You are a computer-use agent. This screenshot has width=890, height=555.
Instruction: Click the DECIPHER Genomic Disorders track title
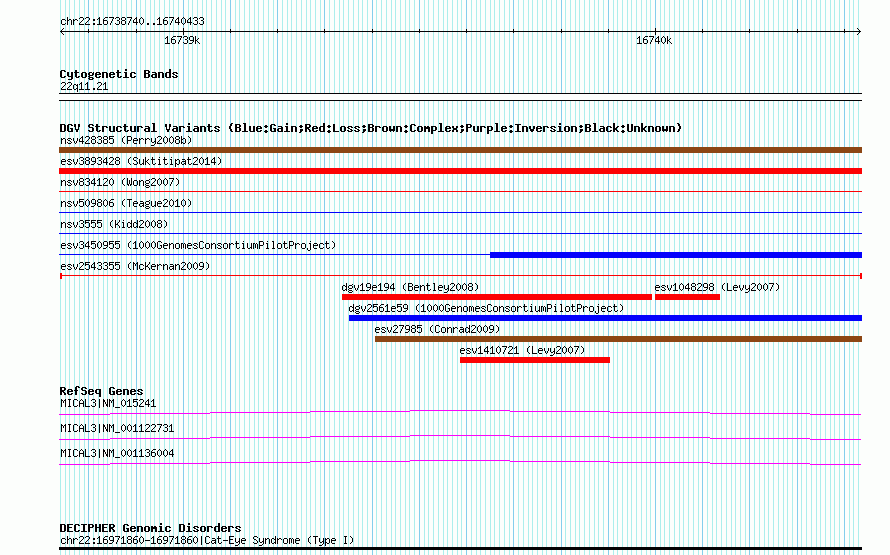150,528
